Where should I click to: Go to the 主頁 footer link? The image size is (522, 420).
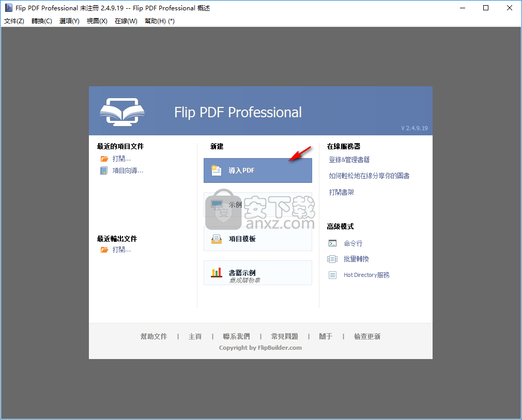point(195,336)
